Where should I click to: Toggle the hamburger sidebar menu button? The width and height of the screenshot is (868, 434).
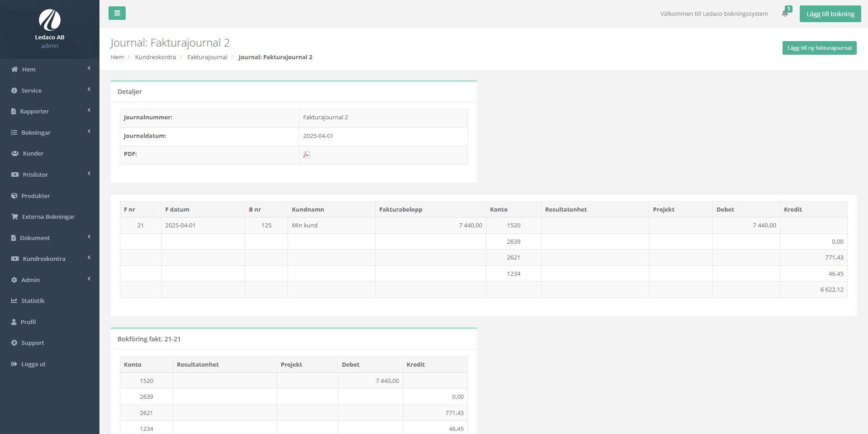click(x=117, y=13)
